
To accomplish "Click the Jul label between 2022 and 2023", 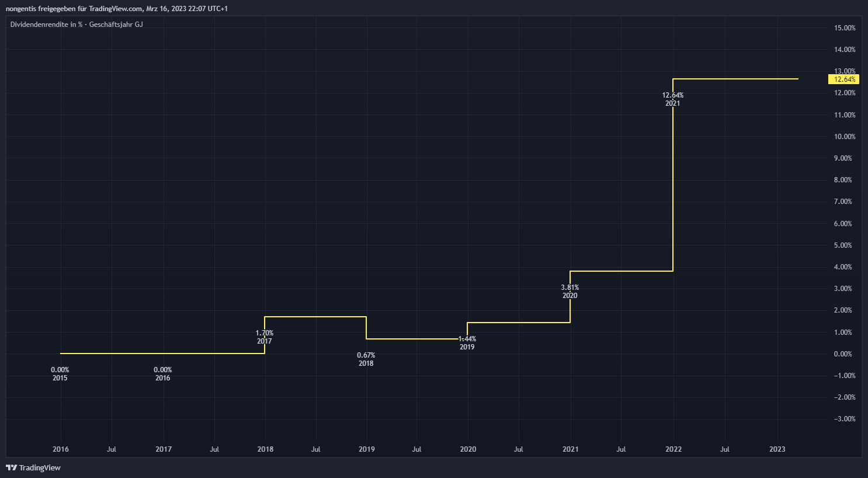I will point(724,449).
